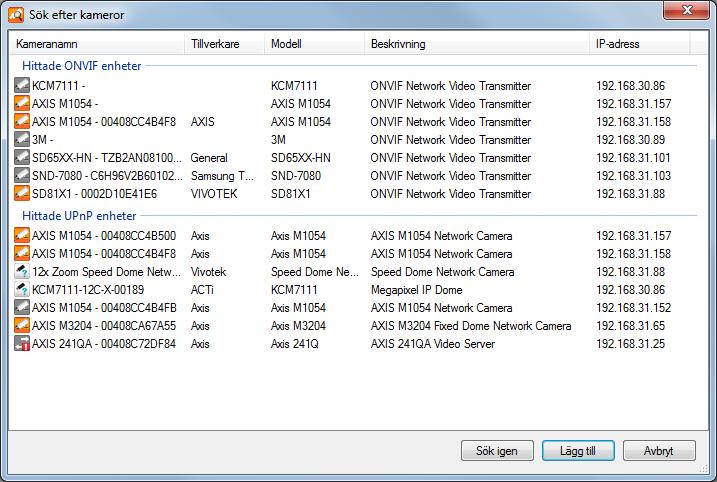This screenshot has height=482, width=717.
Task: Click the Sök igen button
Action: point(497,451)
